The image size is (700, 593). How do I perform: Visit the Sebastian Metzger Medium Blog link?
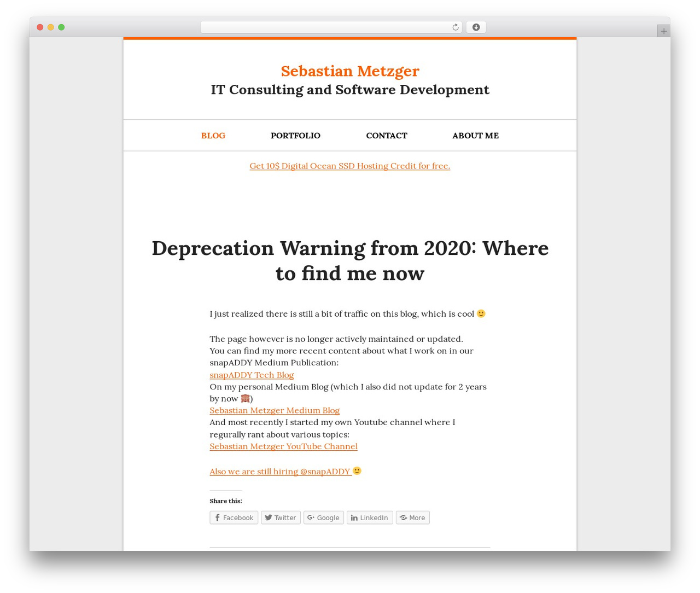(x=275, y=410)
